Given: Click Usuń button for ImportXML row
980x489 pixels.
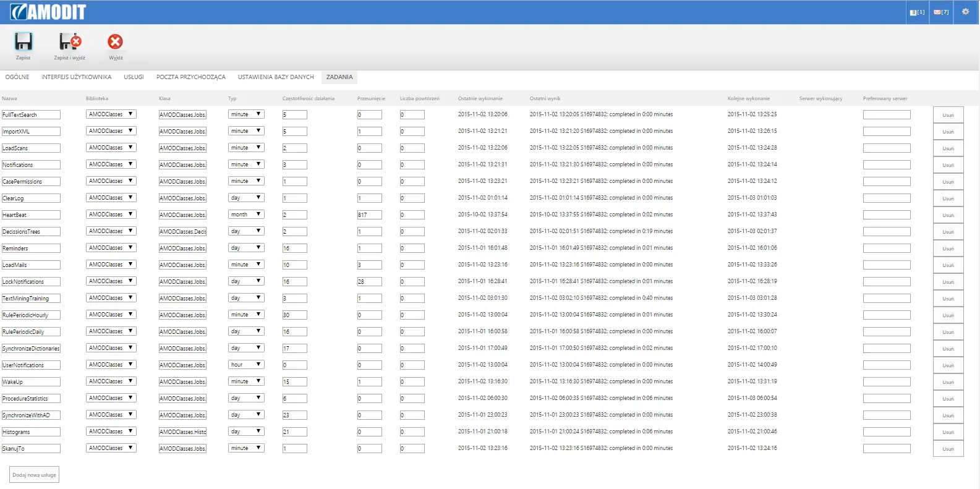Looking at the screenshot, I should point(948,132).
